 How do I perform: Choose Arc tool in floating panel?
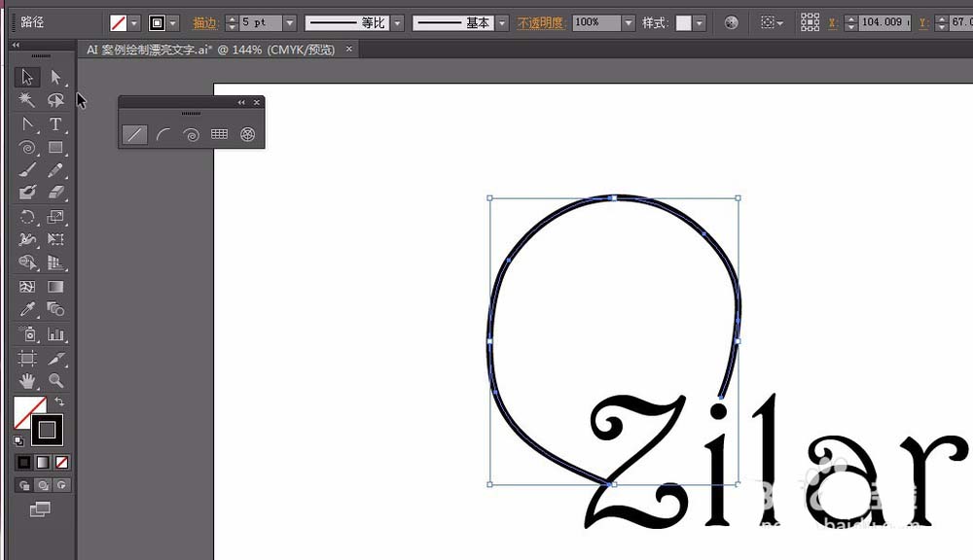coord(163,134)
